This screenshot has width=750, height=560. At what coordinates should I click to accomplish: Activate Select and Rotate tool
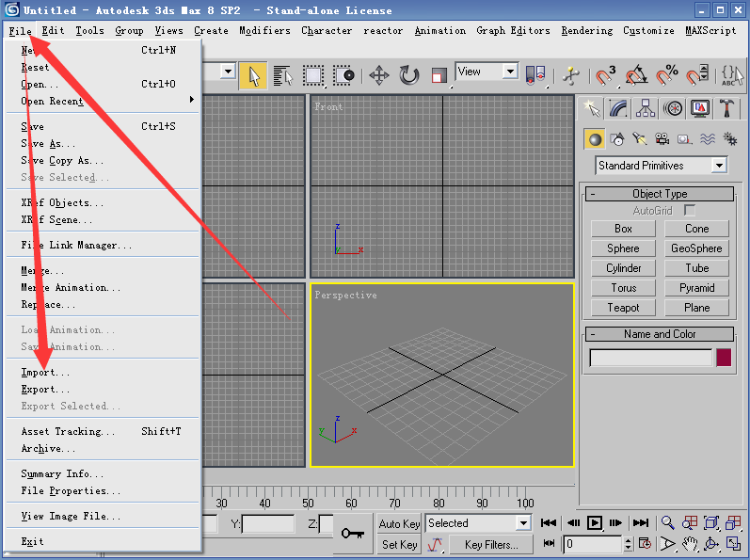tap(409, 75)
